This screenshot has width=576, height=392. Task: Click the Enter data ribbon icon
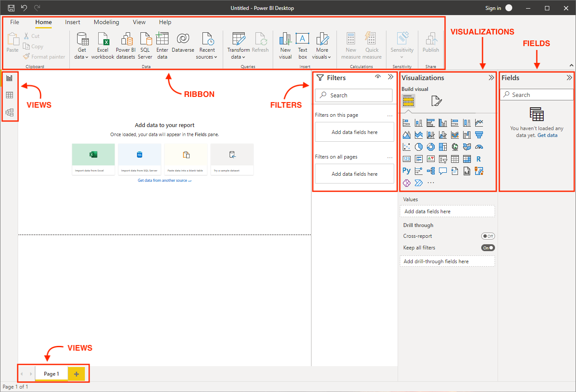point(162,46)
